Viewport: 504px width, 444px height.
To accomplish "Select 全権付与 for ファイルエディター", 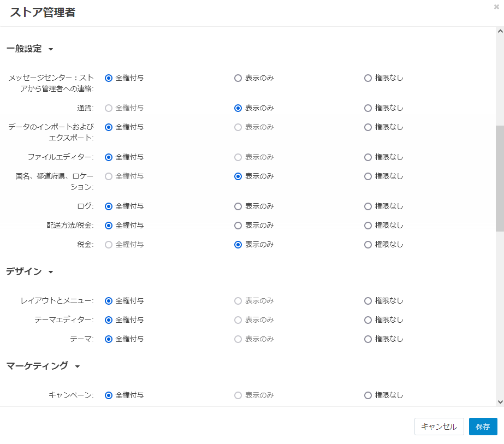I will point(109,157).
